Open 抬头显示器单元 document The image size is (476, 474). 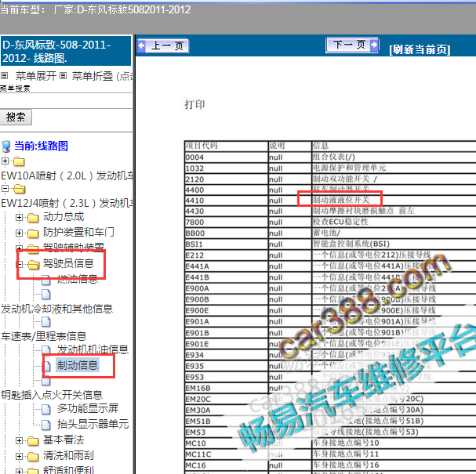click(x=93, y=424)
